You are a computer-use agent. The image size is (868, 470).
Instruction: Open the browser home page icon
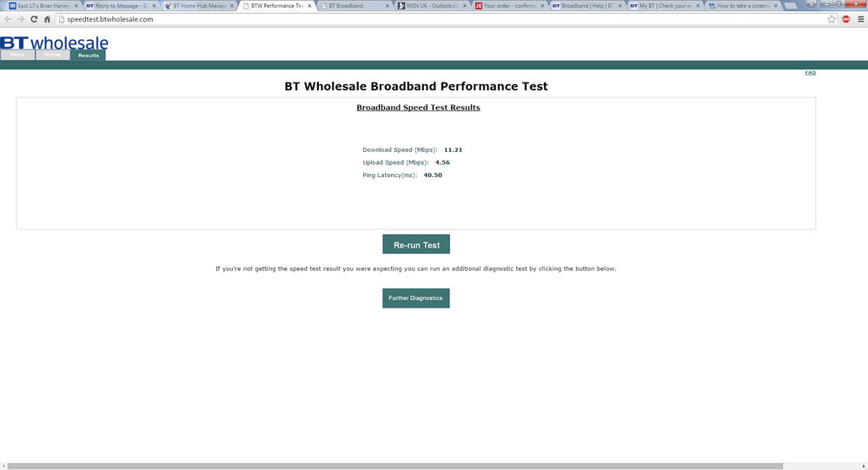click(47, 19)
